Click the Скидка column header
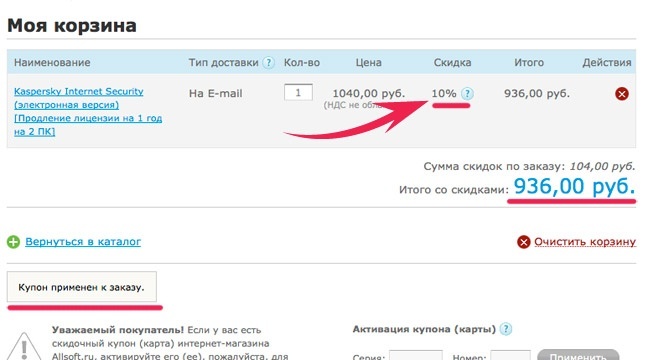Screen dimensions: 648x360 click(452, 62)
